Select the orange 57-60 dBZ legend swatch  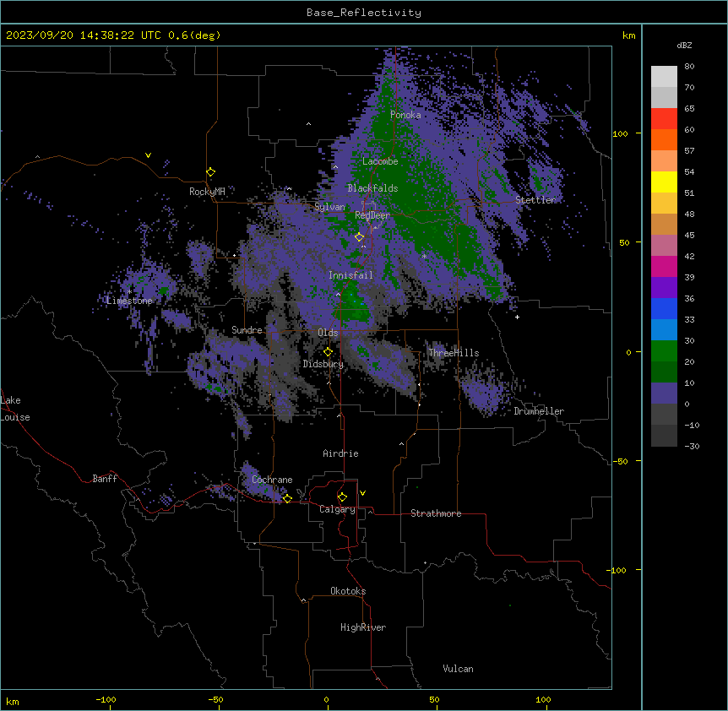[664, 139]
